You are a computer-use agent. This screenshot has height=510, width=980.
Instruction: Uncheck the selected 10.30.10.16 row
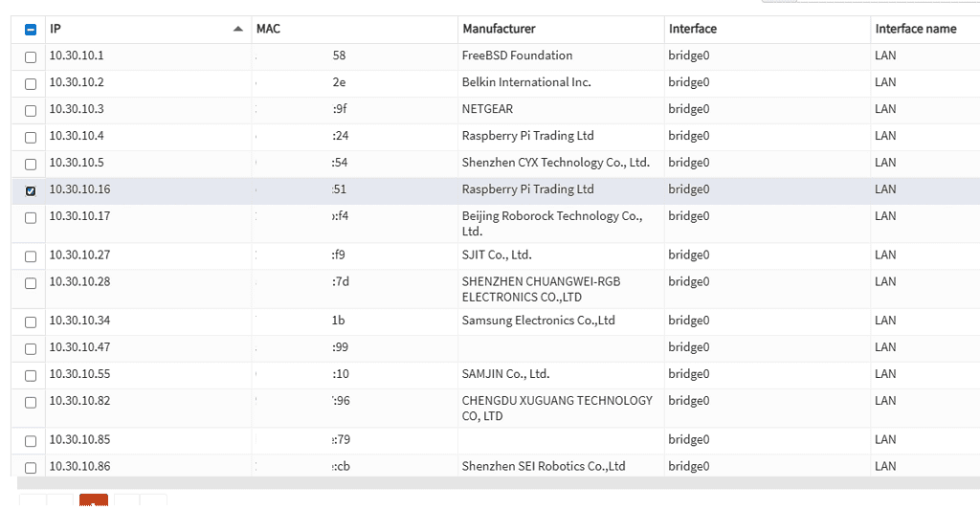point(30,191)
